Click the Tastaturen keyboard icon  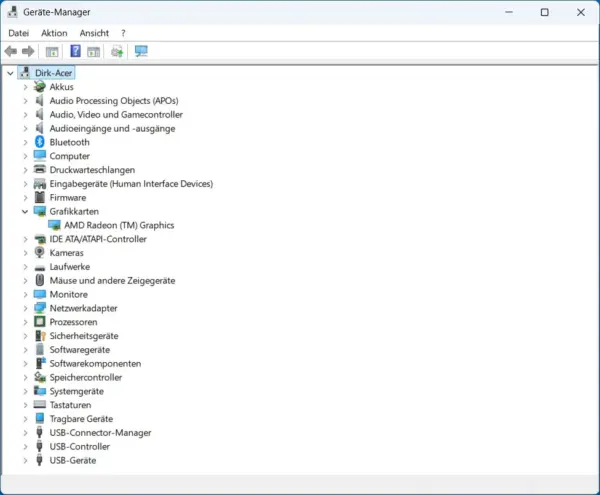(x=39, y=404)
